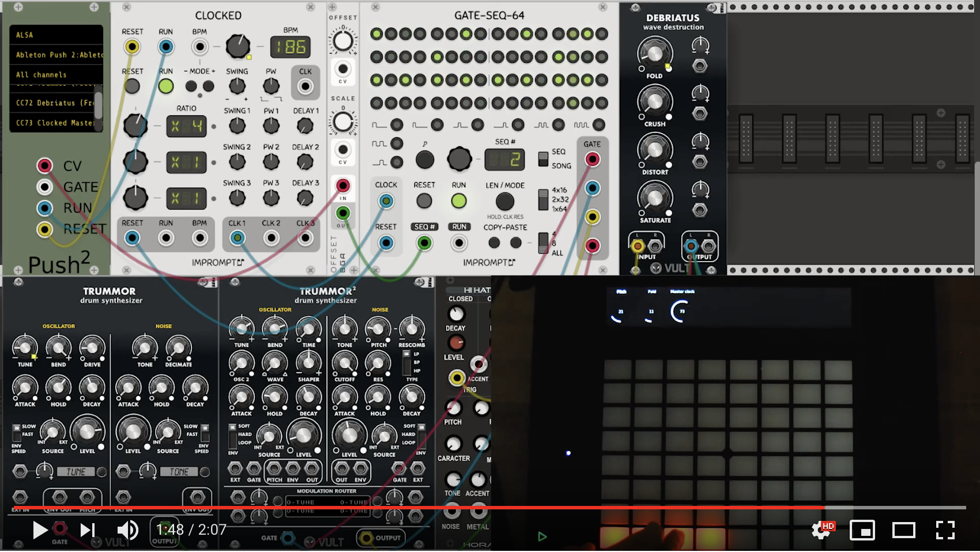This screenshot has height=552, width=980.
Task: Click the RESET button on GATE-SEQ-64
Action: 424,201
